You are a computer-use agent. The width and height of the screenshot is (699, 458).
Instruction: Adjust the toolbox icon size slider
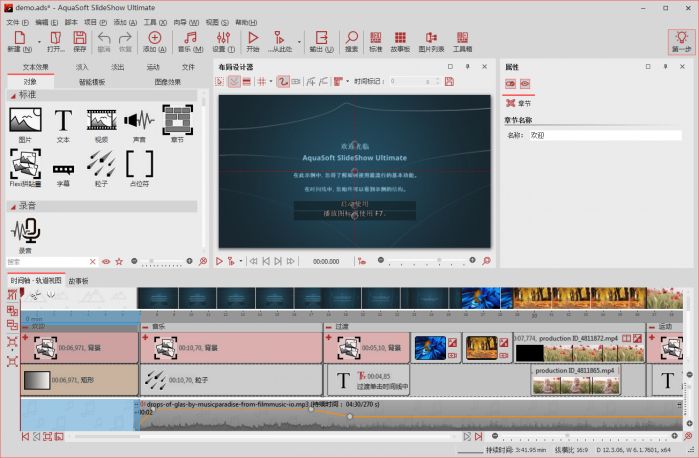click(161, 261)
